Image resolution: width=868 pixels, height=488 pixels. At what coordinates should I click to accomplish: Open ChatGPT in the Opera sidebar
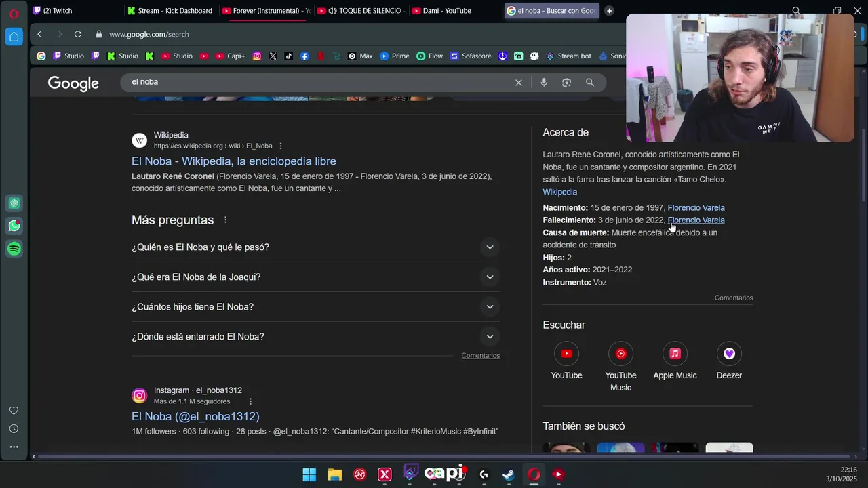pyautogui.click(x=14, y=203)
